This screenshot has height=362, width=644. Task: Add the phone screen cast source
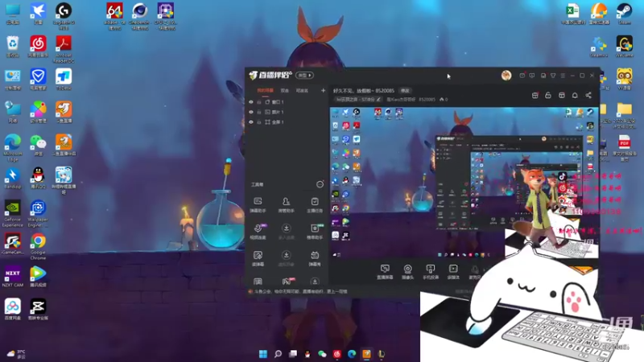click(431, 272)
